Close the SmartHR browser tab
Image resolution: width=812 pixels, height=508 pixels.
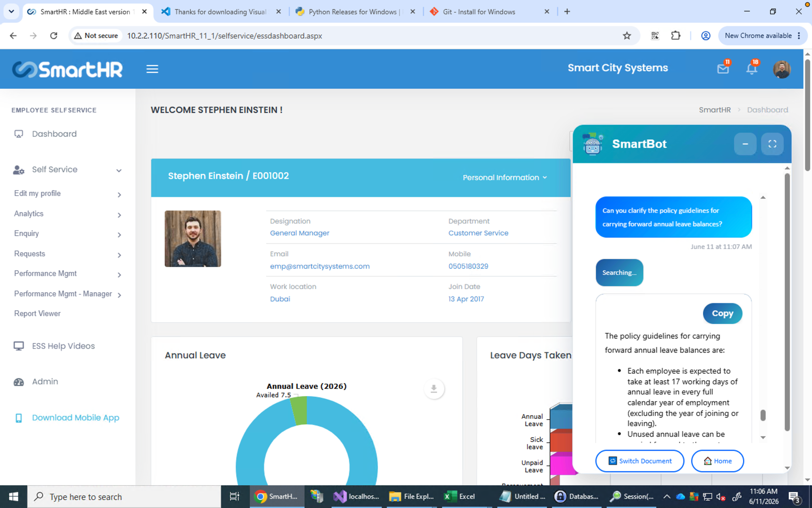coord(144,11)
